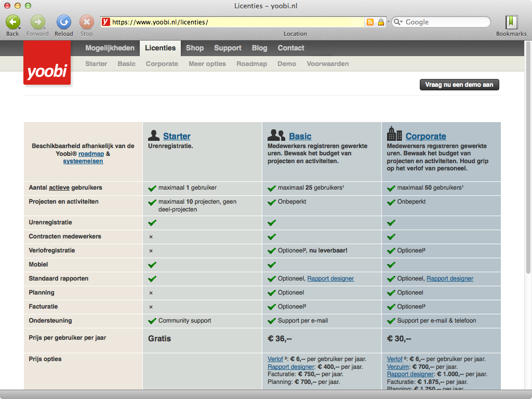The image size is (532, 399).
Task: Click the green checkmark in Corporate Urenregistratie row
Action: pyautogui.click(x=391, y=222)
